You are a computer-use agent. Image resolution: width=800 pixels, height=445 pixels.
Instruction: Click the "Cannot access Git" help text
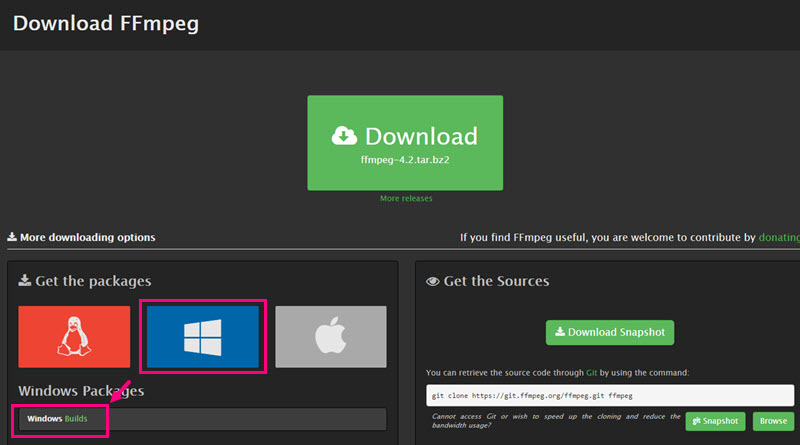pyautogui.click(x=556, y=421)
